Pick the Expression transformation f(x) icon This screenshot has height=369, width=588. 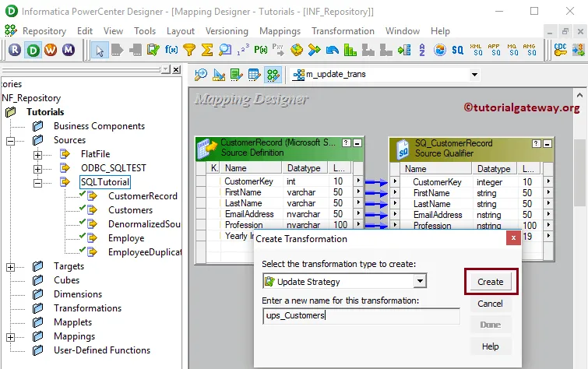tap(171, 50)
